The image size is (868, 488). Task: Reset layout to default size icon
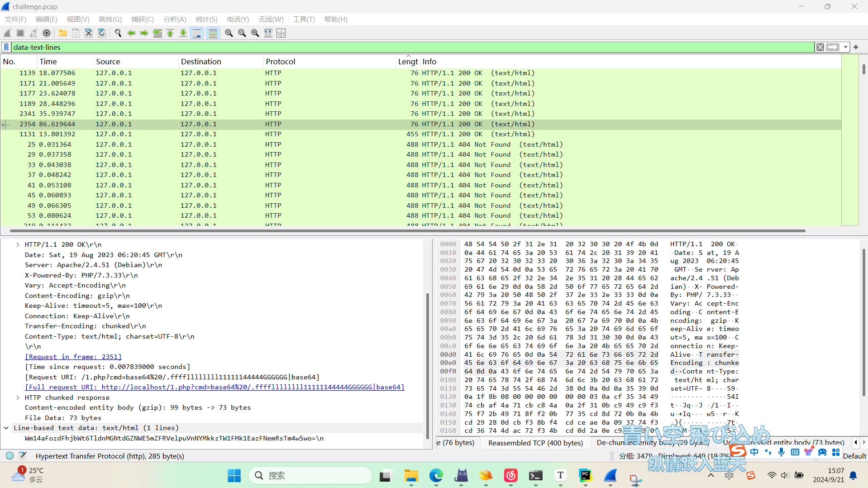[x=281, y=33]
